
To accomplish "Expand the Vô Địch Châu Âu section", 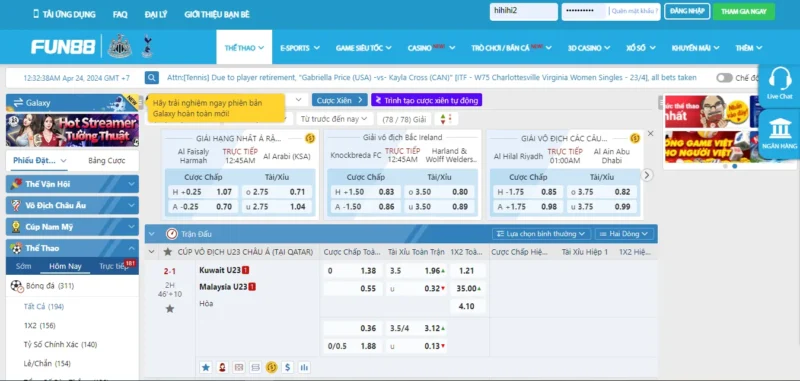I will (72, 206).
